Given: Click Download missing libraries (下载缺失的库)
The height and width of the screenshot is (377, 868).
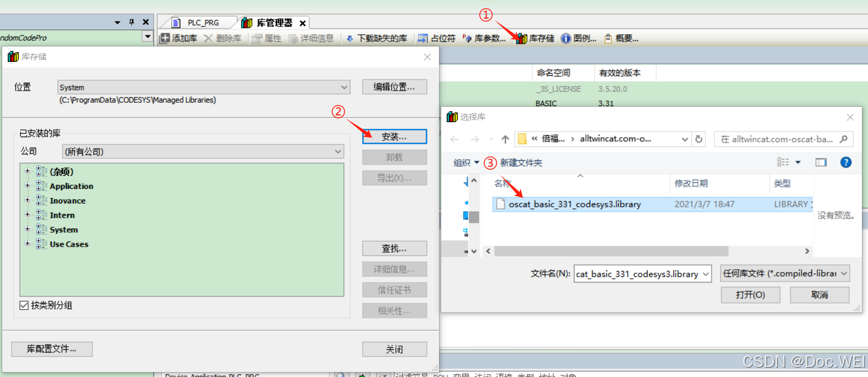Looking at the screenshot, I should click(x=376, y=38).
